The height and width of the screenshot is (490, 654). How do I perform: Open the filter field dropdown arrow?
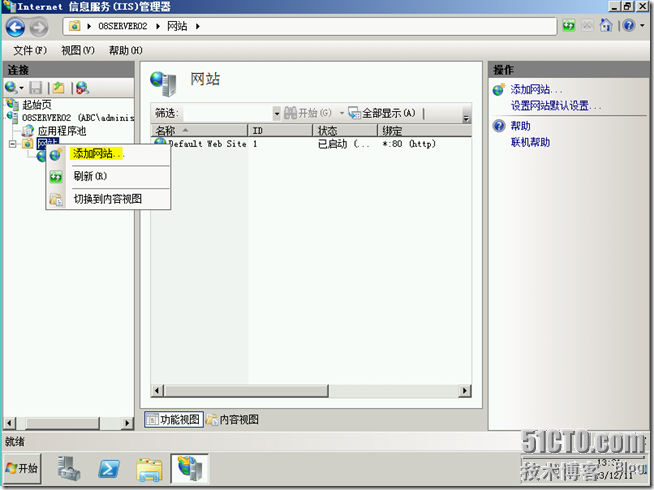point(277,113)
